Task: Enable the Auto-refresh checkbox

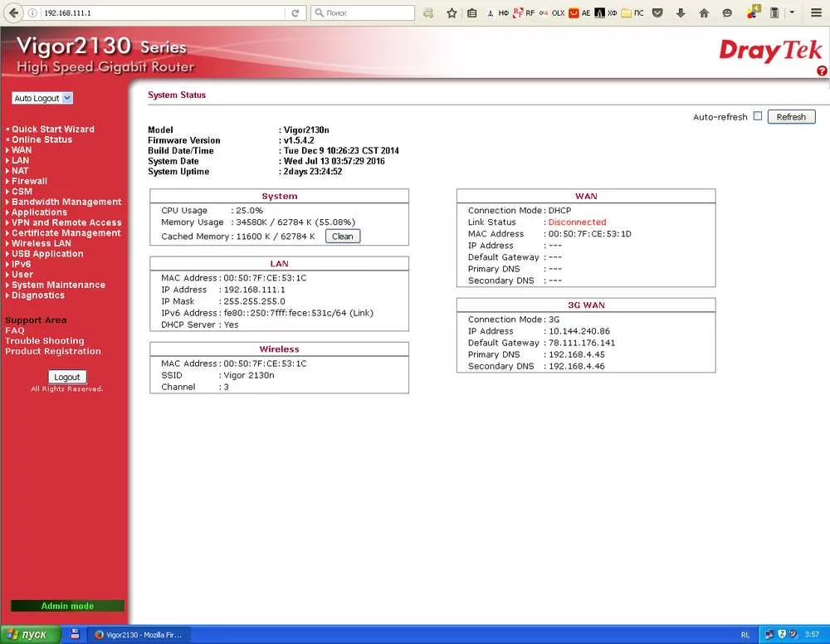Action: [x=757, y=116]
